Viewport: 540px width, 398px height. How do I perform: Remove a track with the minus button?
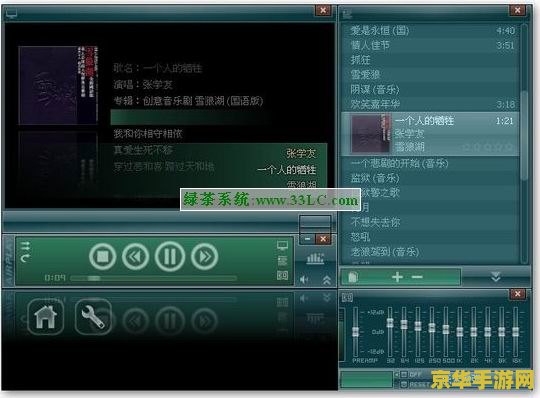coord(417,277)
